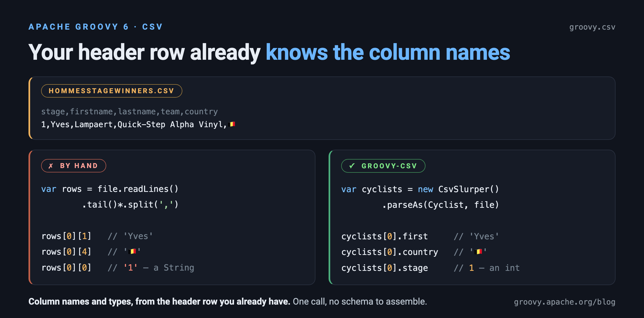Click 'Column names and types, from the header row you already have.'

click(x=159, y=302)
